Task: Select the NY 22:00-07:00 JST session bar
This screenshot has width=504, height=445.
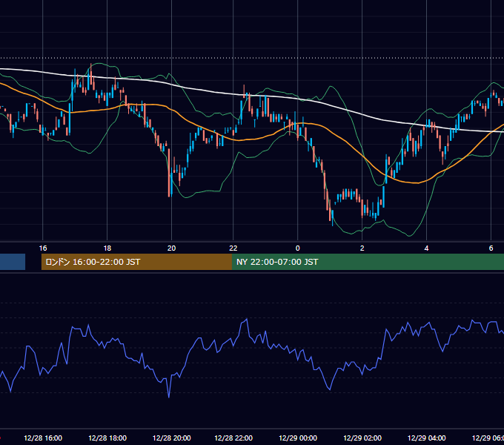Action: 368,262
